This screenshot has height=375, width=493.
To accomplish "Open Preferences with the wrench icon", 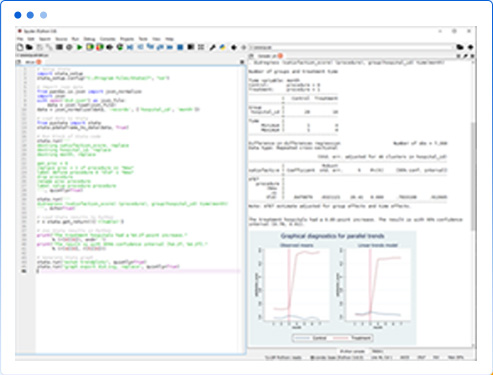I will 212,47.
